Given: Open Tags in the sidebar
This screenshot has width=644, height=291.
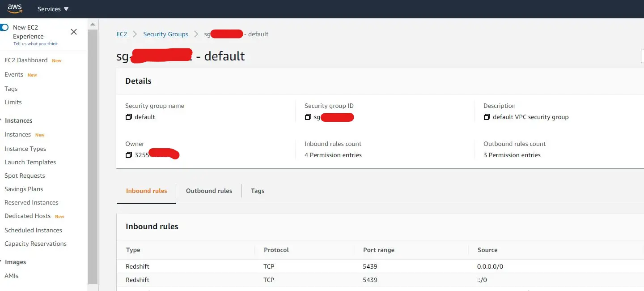Looking at the screenshot, I should (x=11, y=89).
